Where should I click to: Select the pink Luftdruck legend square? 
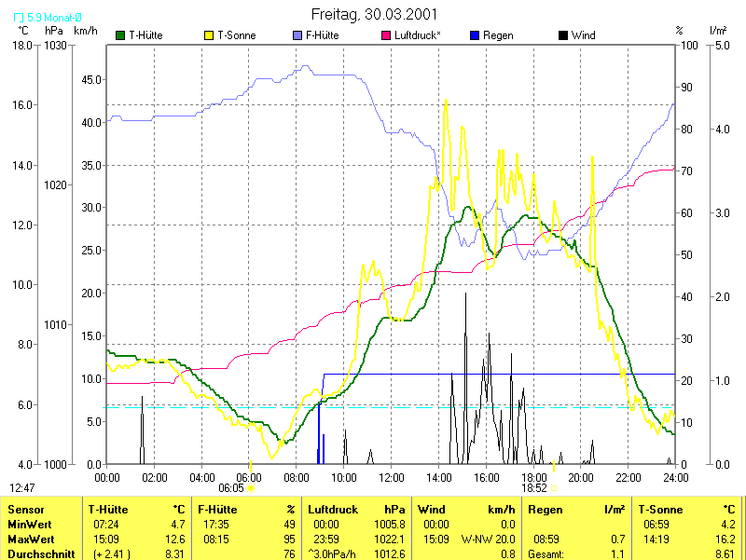click(x=387, y=35)
